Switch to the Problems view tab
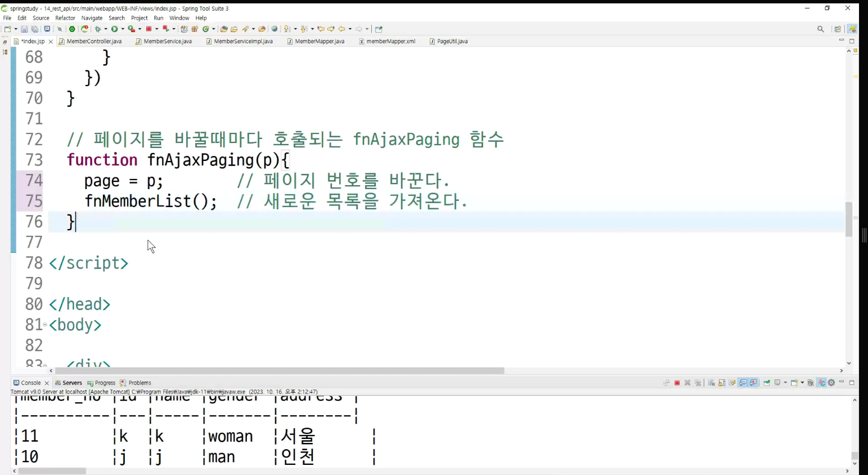The image size is (868, 475). point(136,383)
